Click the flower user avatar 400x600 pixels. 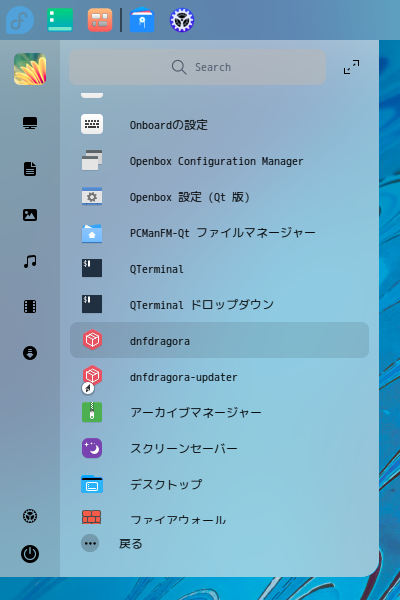coord(30,69)
